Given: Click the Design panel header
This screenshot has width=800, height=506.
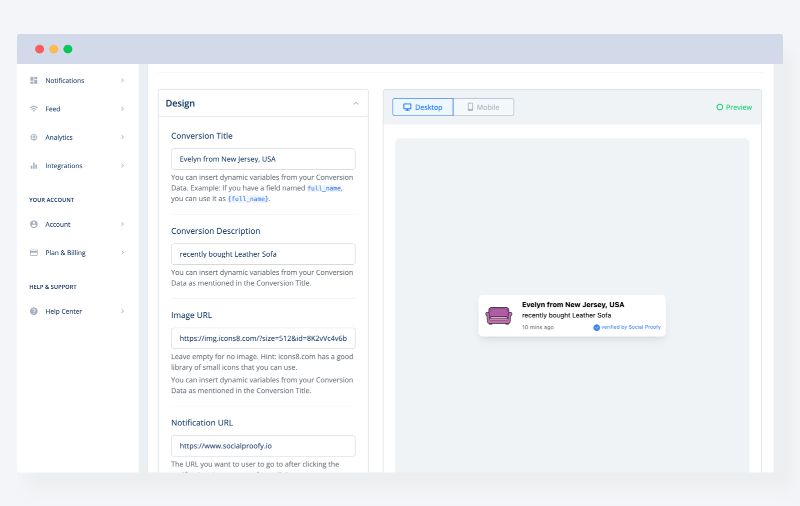Looking at the screenshot, I should pos(263,104).
